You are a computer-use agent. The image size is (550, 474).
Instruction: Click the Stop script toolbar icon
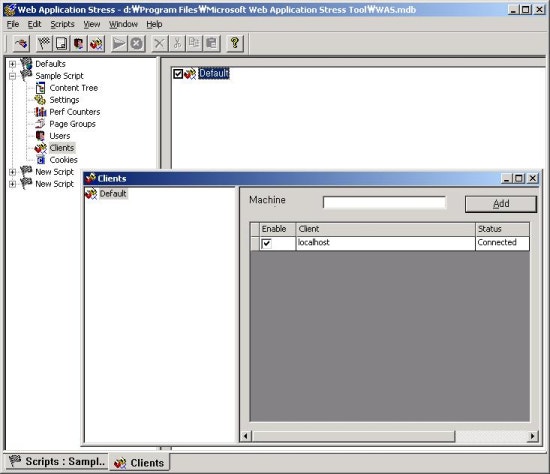pos(136,44)
